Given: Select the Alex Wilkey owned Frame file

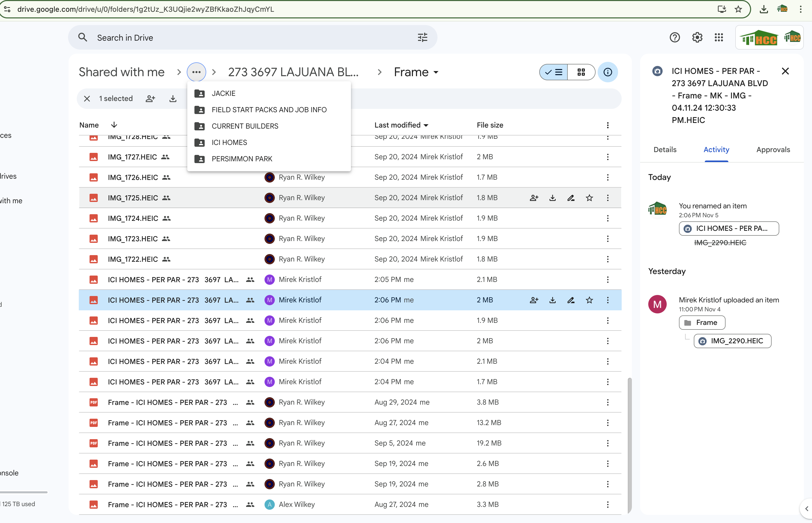Looking at the screenshot, I should pos(350,505).
